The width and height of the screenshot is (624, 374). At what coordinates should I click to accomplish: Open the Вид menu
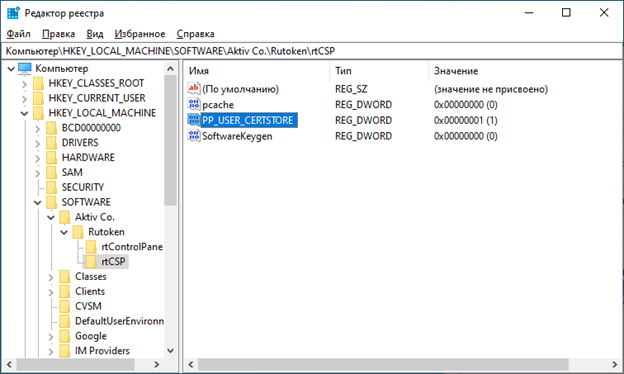point(95,34)
